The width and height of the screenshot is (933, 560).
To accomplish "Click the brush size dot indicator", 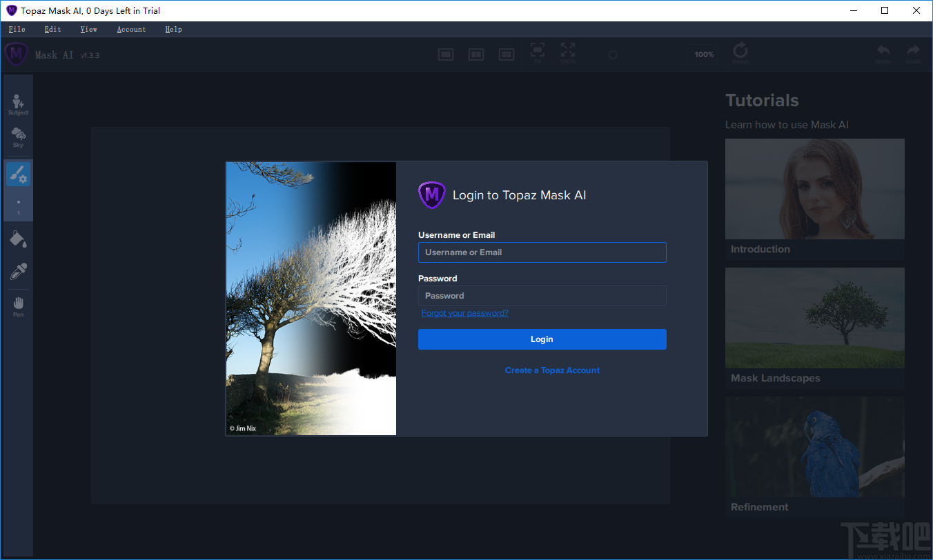I will (x=19, y=202).
